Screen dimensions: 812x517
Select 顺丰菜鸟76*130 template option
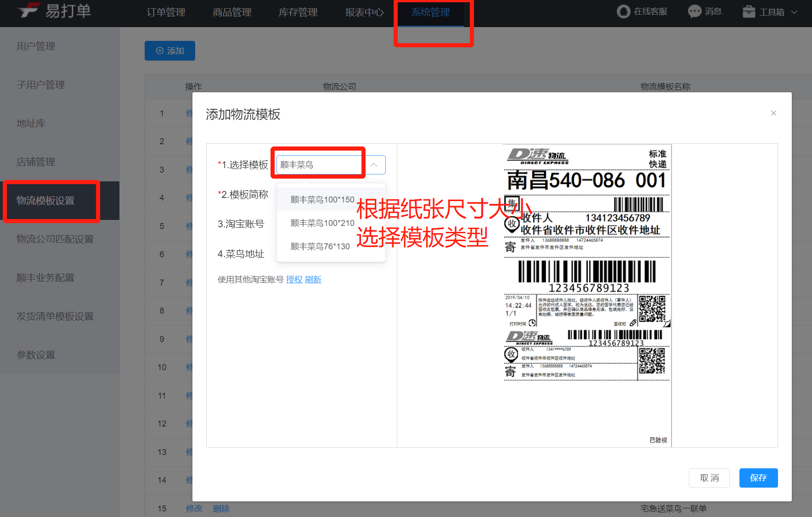point(331,246)
